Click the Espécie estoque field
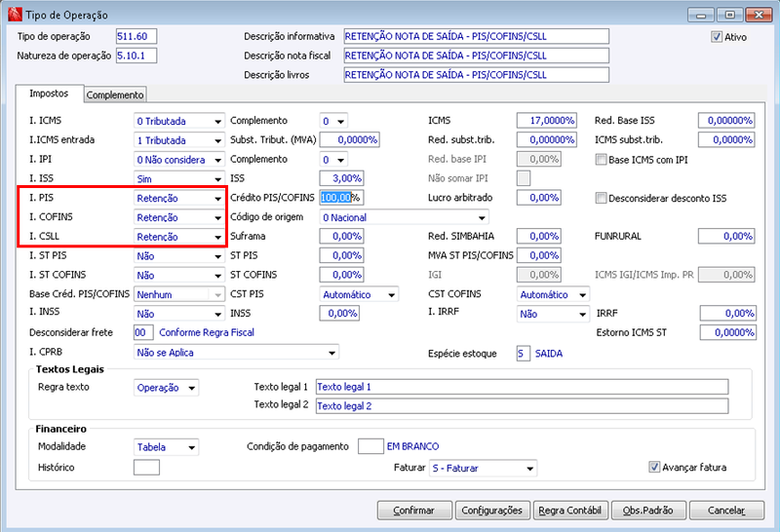The image size is (780, 532). pyautogui.click(x=524, y=354)
